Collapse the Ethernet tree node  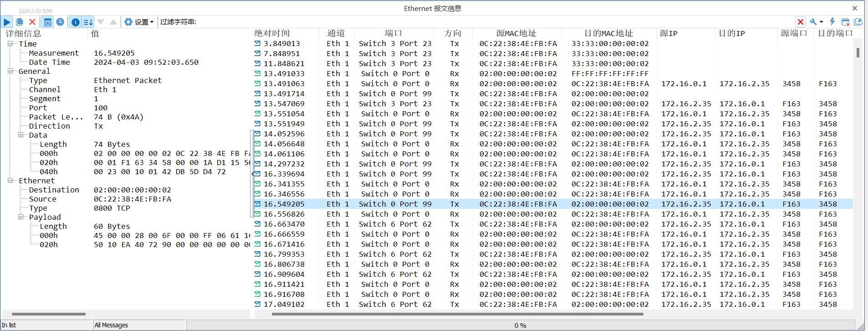[x=10, y=181]
